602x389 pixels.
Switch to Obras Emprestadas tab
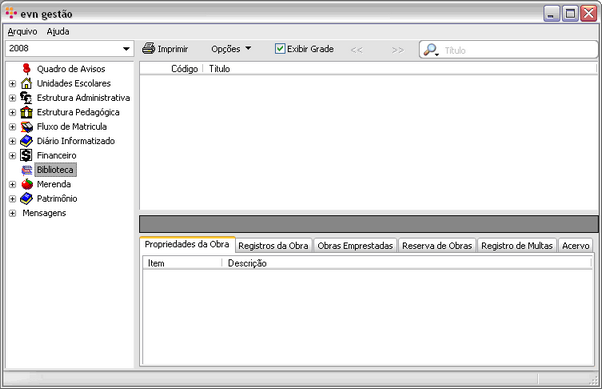click(355, 246)
